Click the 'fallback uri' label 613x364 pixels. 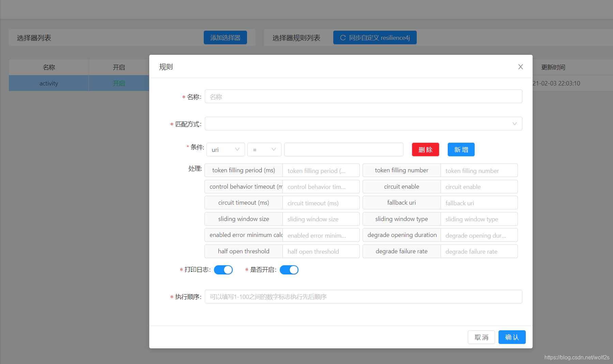[x=401, y=203]
